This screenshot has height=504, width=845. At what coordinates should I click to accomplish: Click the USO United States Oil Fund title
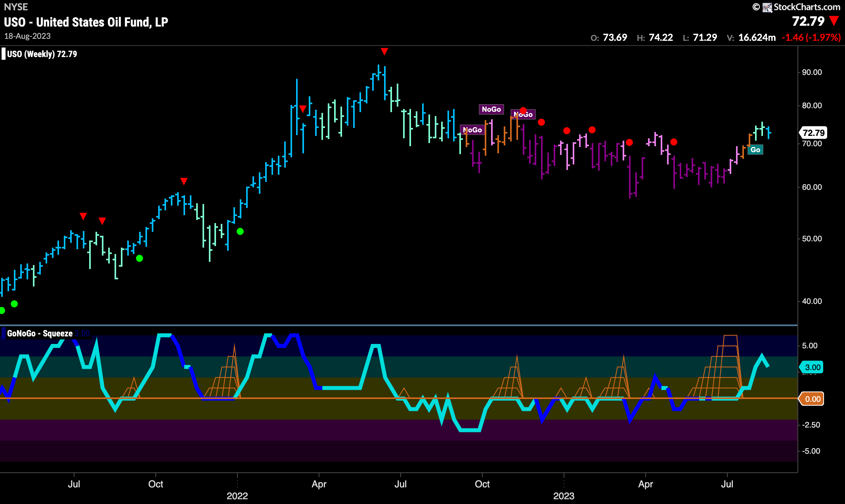86,22
